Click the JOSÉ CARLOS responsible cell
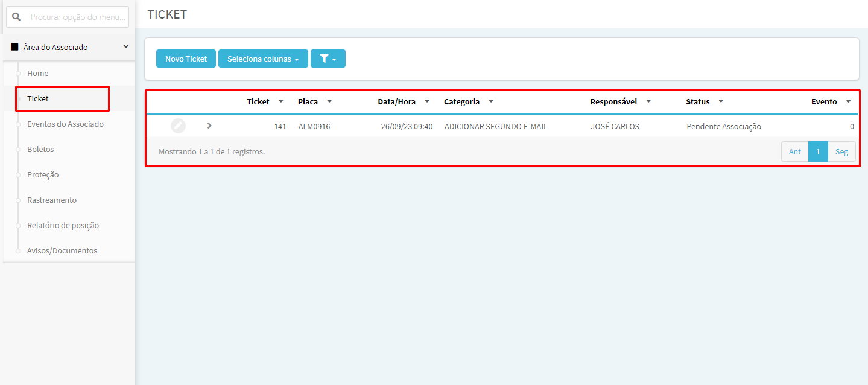 pyautogui.click(x=615, y=127)
